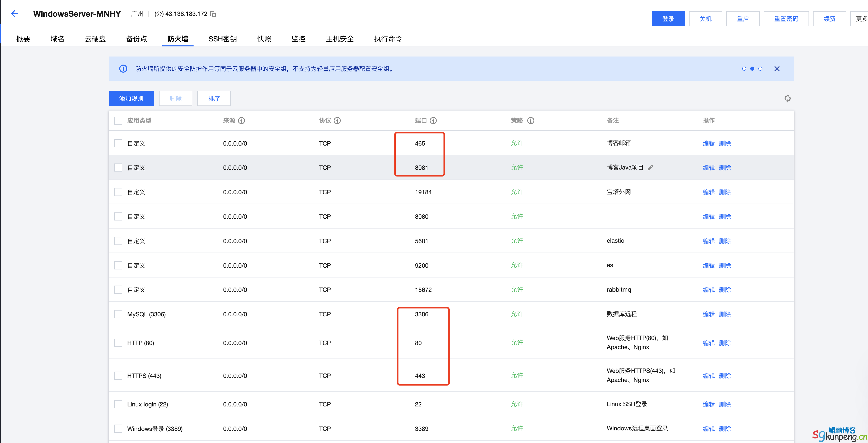Toggle the select-all rules checkbox
Image resolution: width=868 pixels, height=443 pixels.
coord(118,121)
